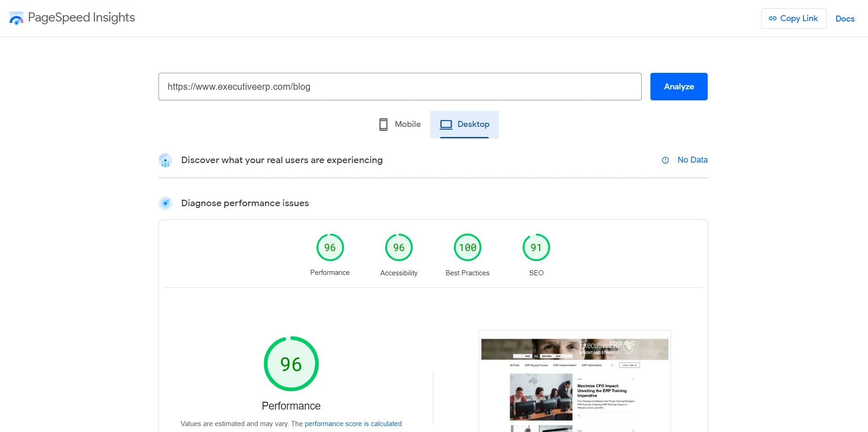Switch to the Mobile tab
This screenshot has width=868, height=432.
tap(399, 124)
